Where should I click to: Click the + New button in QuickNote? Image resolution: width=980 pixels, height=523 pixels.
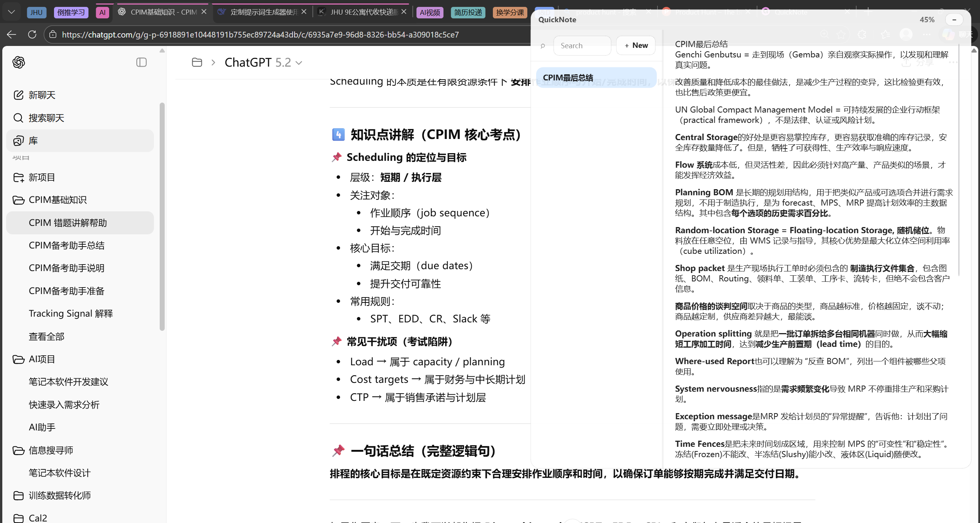[635, 45]
